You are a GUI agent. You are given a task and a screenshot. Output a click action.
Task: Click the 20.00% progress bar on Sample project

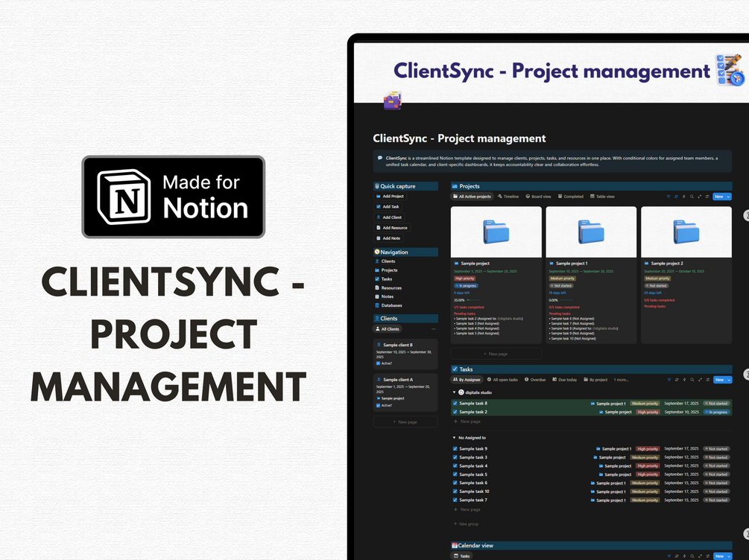click(x=474, y=300)
